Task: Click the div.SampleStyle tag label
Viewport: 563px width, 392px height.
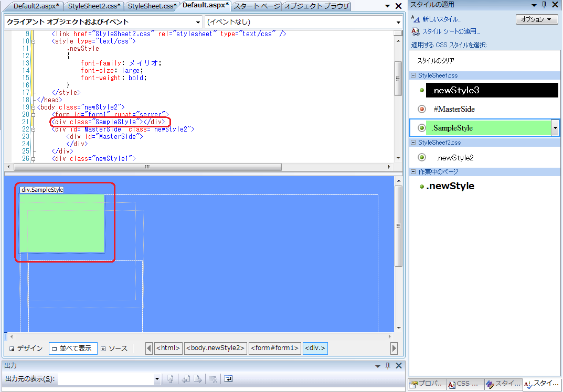Action: click(42, 190)
